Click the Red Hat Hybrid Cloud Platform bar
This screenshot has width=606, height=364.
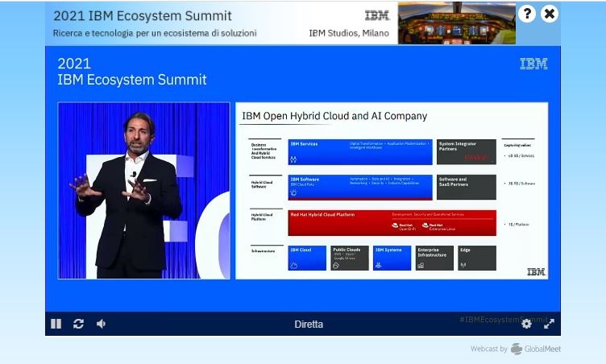click(x=392, y=222)
